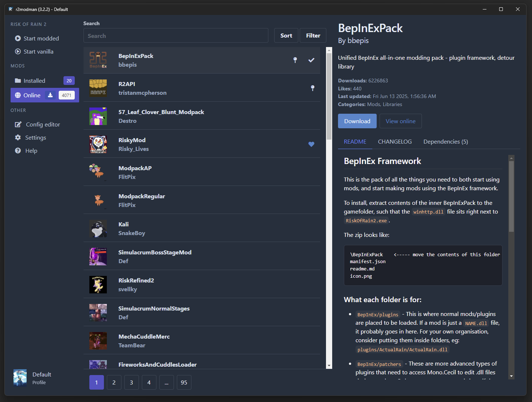This screenshot has width=532, height=402.
Task: Click the View online button
Action: click(400, 121)
